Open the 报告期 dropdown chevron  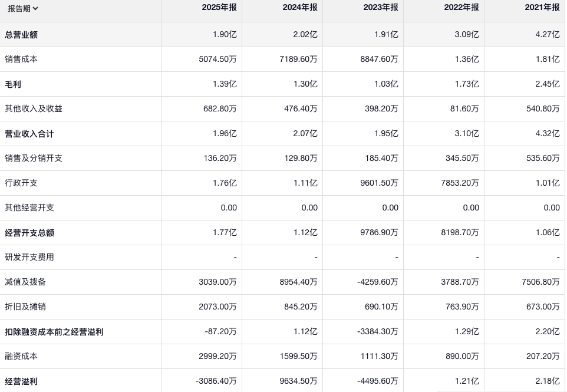35,9
